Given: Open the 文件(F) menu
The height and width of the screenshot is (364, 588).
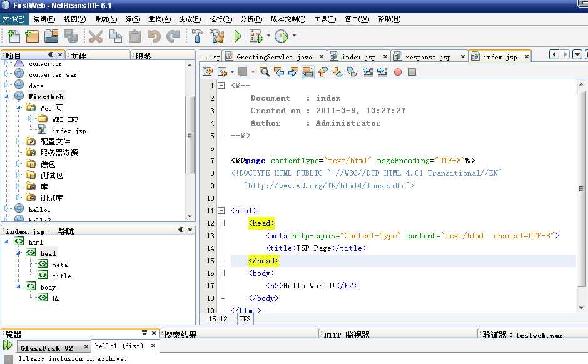Looking at the screenshot, I should tap(14, 19).
